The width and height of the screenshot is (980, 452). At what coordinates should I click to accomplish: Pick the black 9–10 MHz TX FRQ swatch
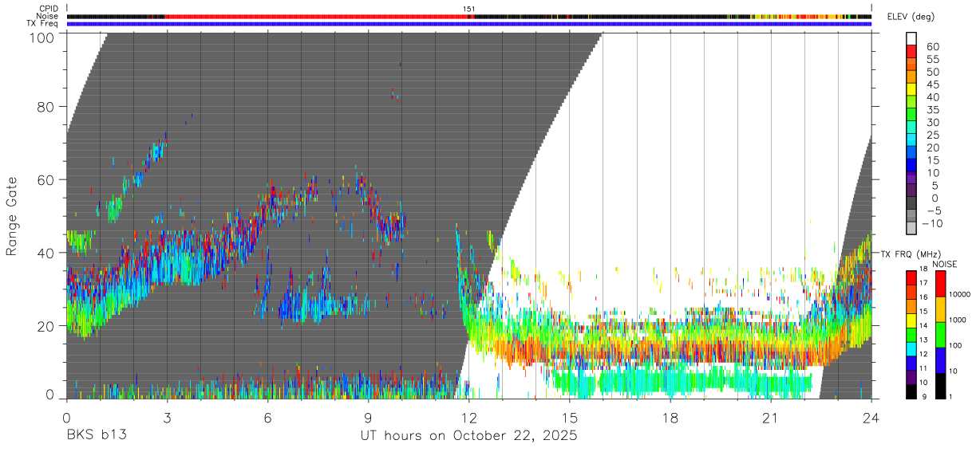[x=911, y=391]
